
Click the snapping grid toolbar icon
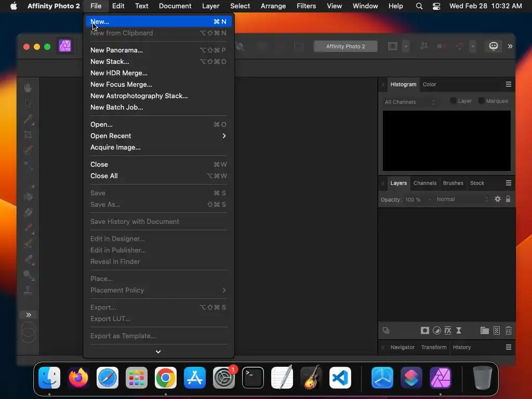click(424, 46)
